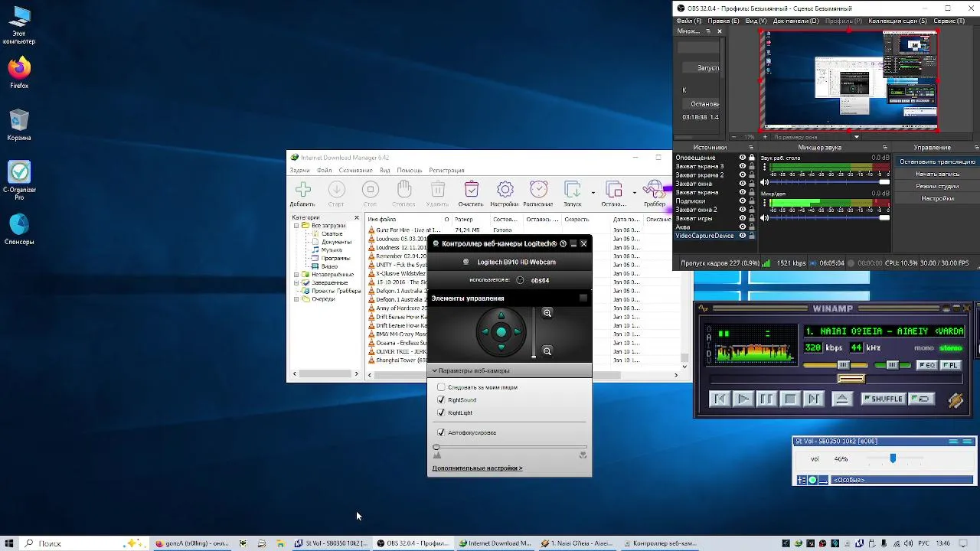This screenshot has width=980, height=551.
Task: Expand Незавершенные tree node in IDM
Action: 296,275
